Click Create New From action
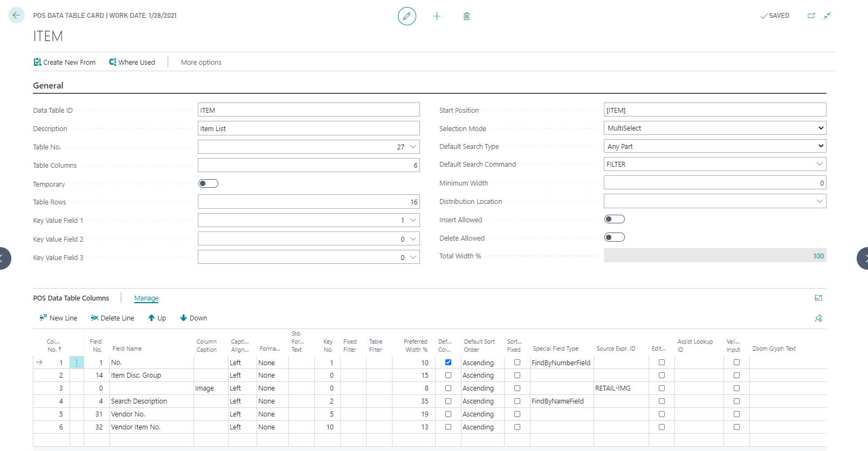 (65, 63)
